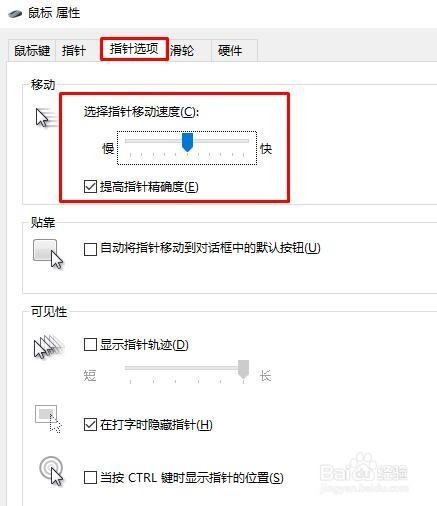Switch to the 鼠标键 tab
Image resolution: width=437 pixels, height=506 pixels.
[32, 51]
